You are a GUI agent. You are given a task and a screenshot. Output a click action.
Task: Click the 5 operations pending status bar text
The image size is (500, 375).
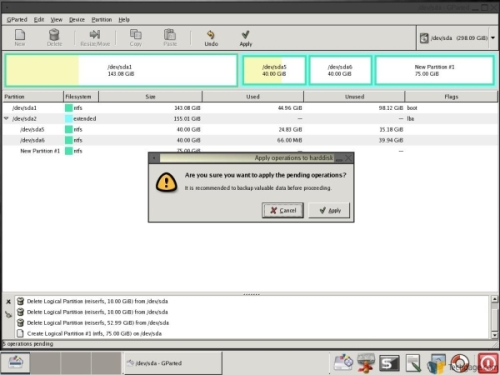point(28,344)
